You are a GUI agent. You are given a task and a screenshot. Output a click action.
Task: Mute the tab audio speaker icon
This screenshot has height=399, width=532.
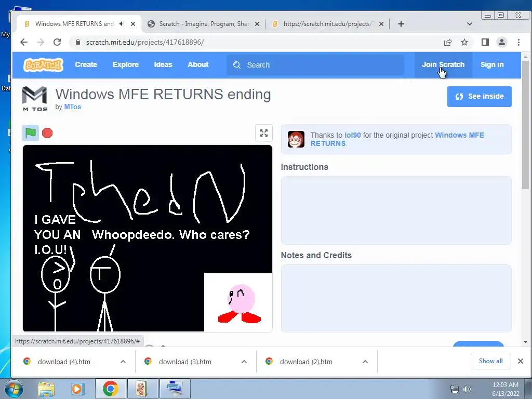click(122, 24)
